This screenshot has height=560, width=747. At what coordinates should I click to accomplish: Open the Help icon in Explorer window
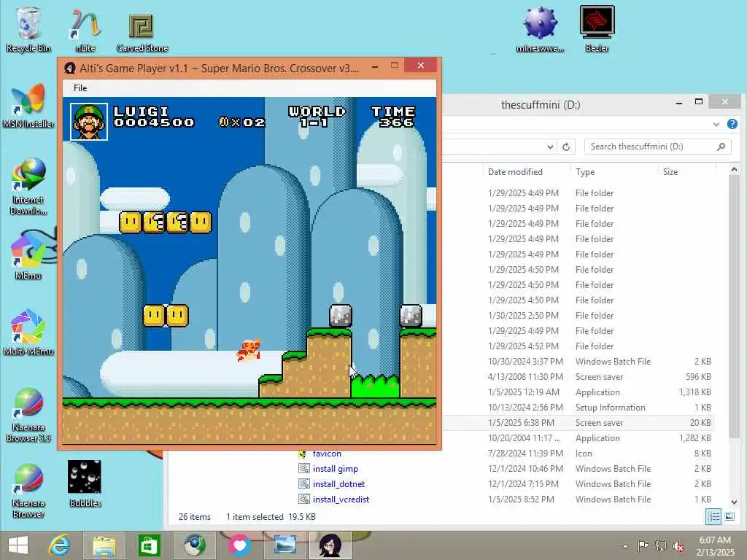click(732, 124)
